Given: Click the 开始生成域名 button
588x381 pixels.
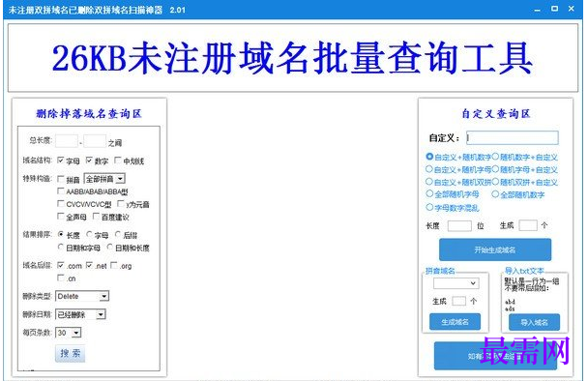Looking at the screenshot, I should click(x=495, y=249).
